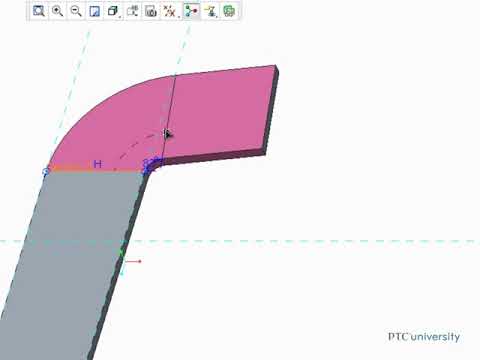Select the blue H constraint label
480x360 pixels.
coord(97,164)
